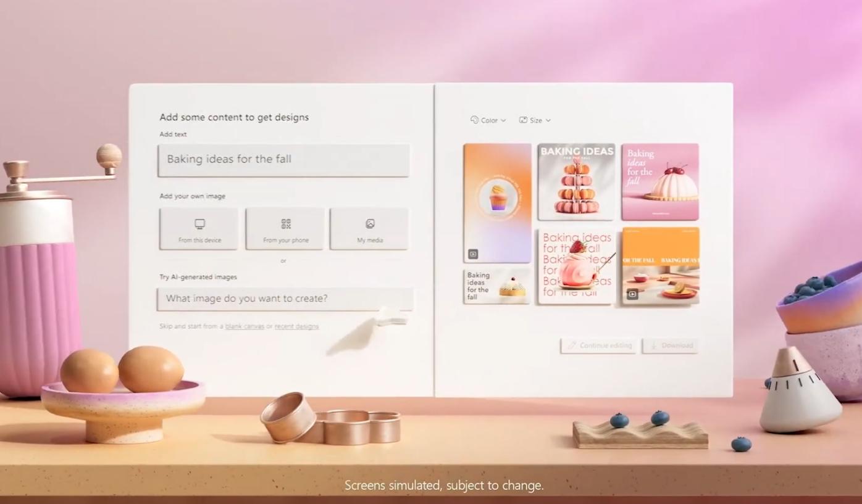The image size is (862, 504).
Task: Click the video badge on the cupcake thumbnail
Action: (472, 254)
